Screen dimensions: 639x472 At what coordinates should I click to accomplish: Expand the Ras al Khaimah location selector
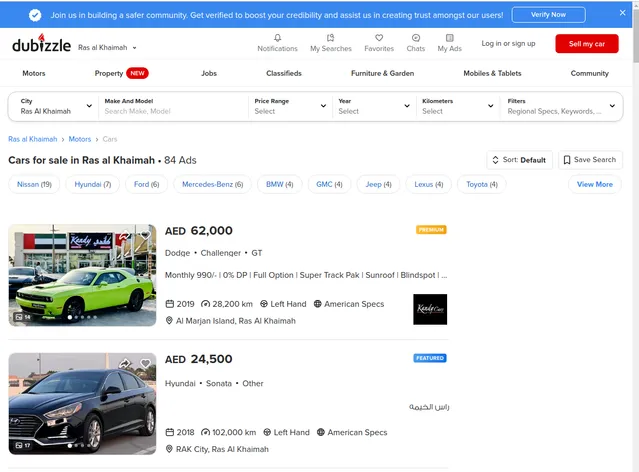[x=107, y=48]
